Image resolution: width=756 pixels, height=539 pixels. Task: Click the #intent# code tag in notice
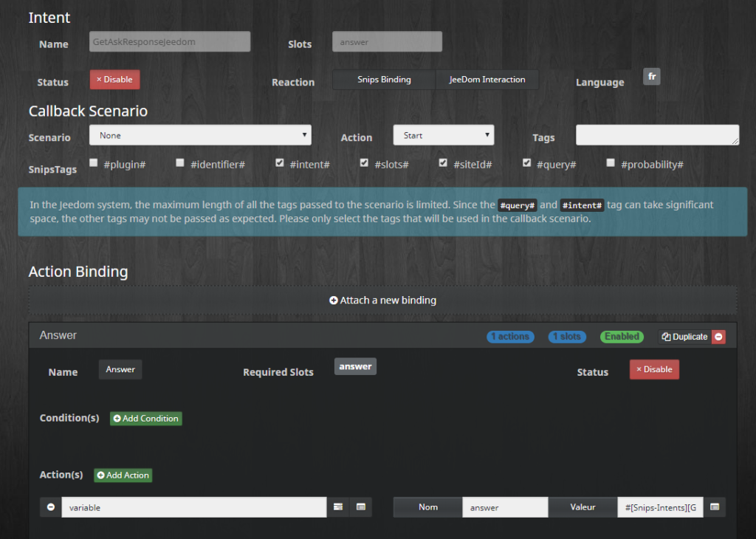(x=582, y=205)
